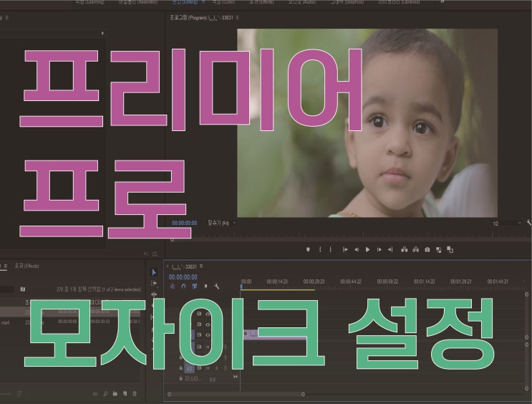Add marker in program monitor transport bar

(308, 249)
